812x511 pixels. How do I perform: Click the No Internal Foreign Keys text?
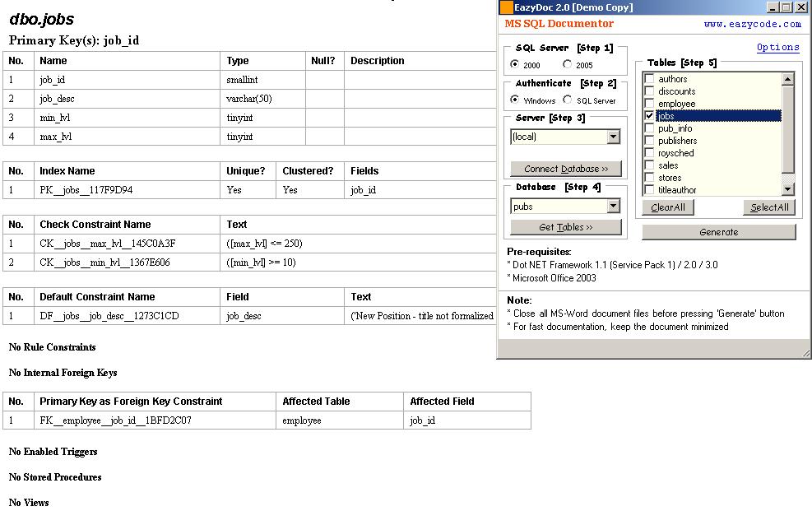click(x=63, y=373)
